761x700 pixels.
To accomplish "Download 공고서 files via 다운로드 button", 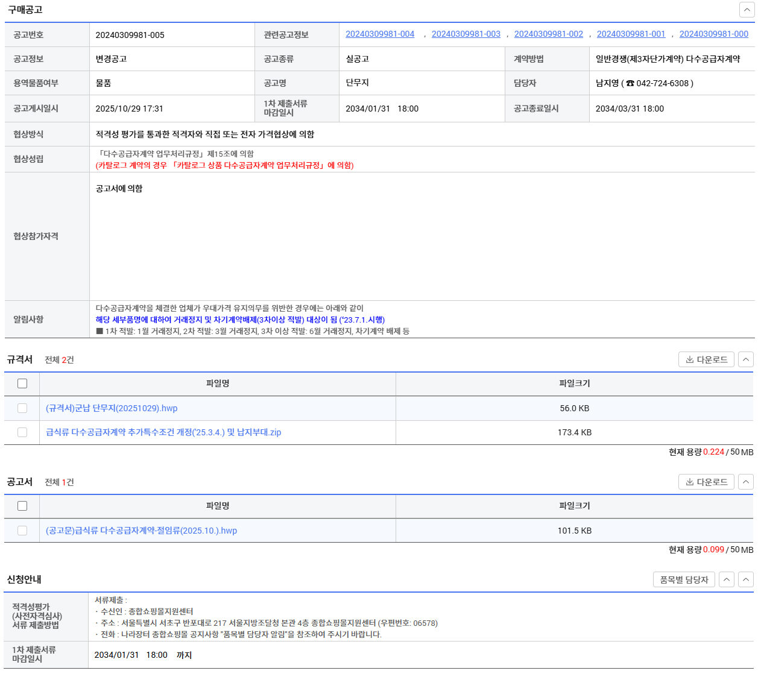I will tap(706, 482).
